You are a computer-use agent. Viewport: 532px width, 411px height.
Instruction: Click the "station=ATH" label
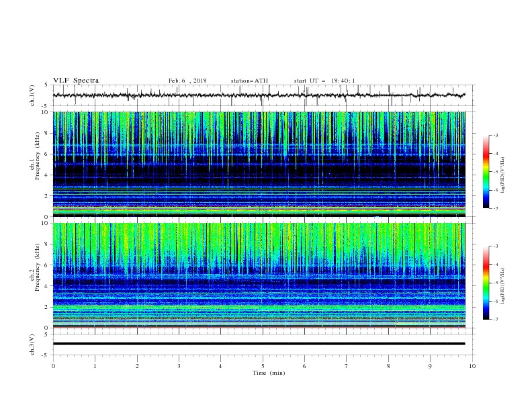[249, 81]
